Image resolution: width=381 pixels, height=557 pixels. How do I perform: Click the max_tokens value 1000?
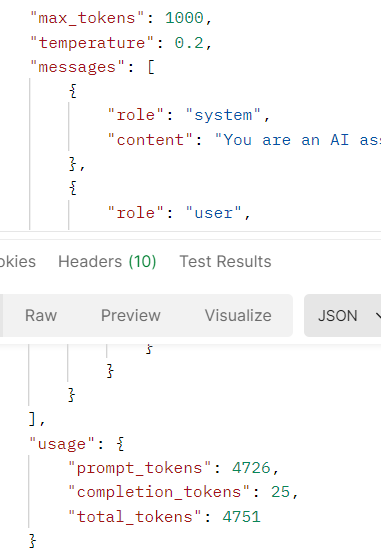click(184, 18)
